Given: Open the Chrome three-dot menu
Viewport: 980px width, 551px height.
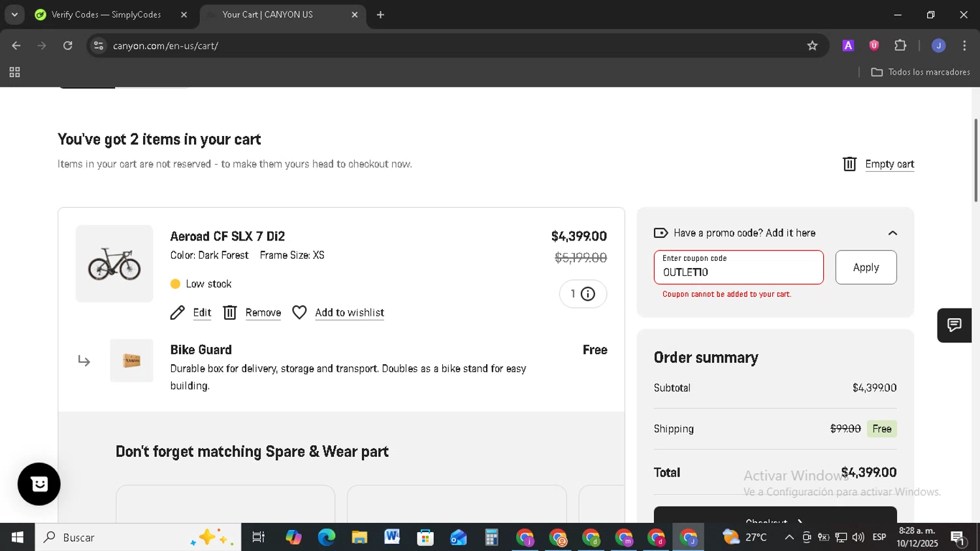Looking at the screenshot, I should [x=964, y=46].
